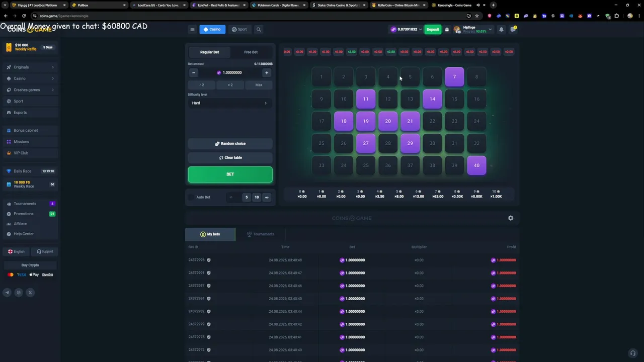The height and width of the screenshot is (362, 644).
Task: Bookmark this page with the star icon
Action: pos(477,16)
